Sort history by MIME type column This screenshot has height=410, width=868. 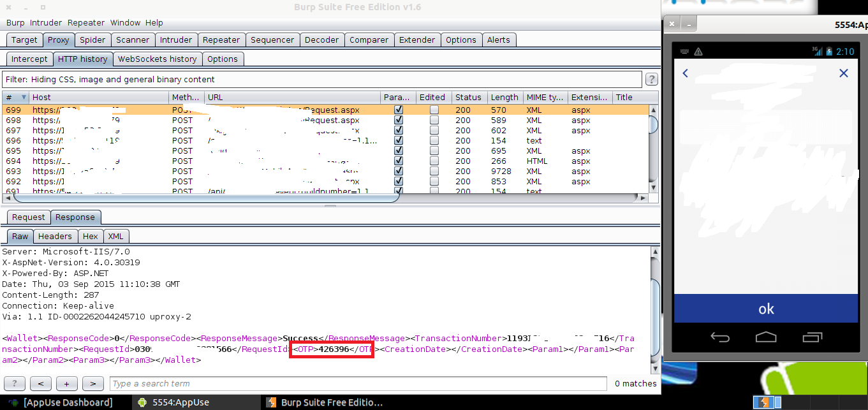pos(545,97)
